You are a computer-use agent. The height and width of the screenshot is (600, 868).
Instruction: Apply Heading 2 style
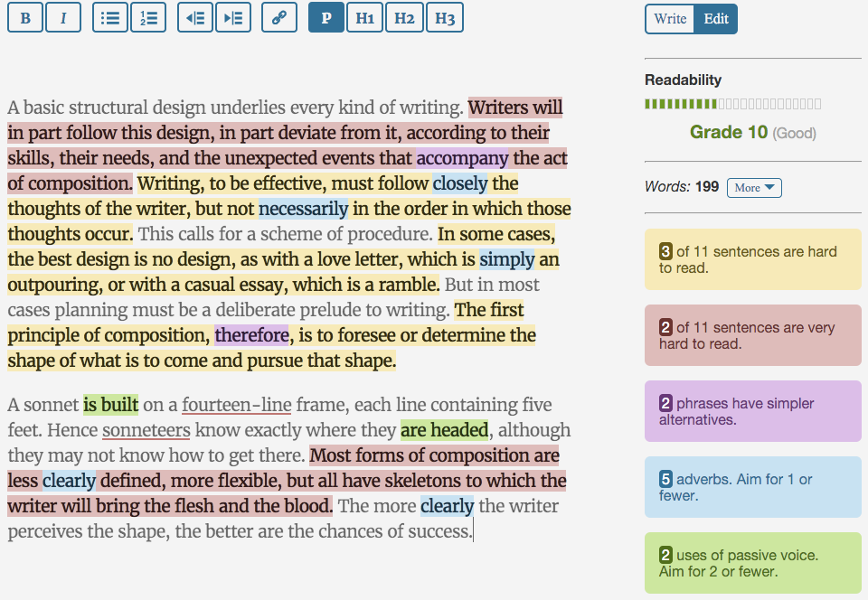click(404, 18)
